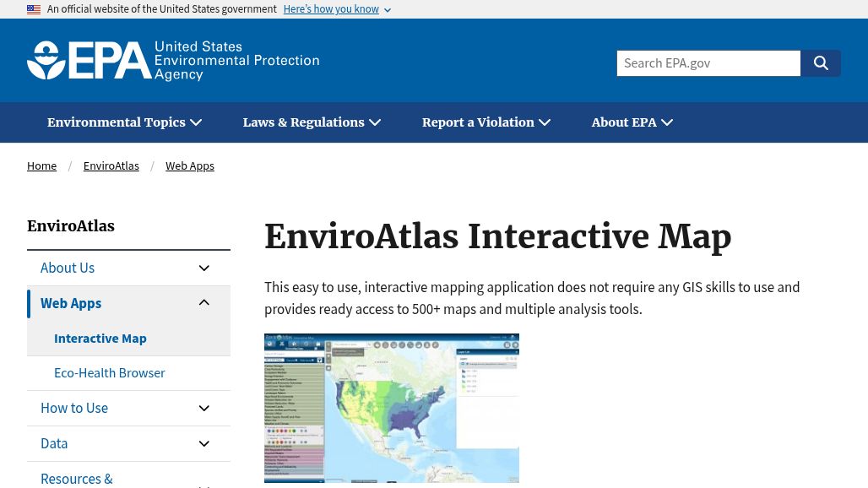Expand the About Us sidebar chevron
Viewport: 868px width, 488px height.
point(204,268)
